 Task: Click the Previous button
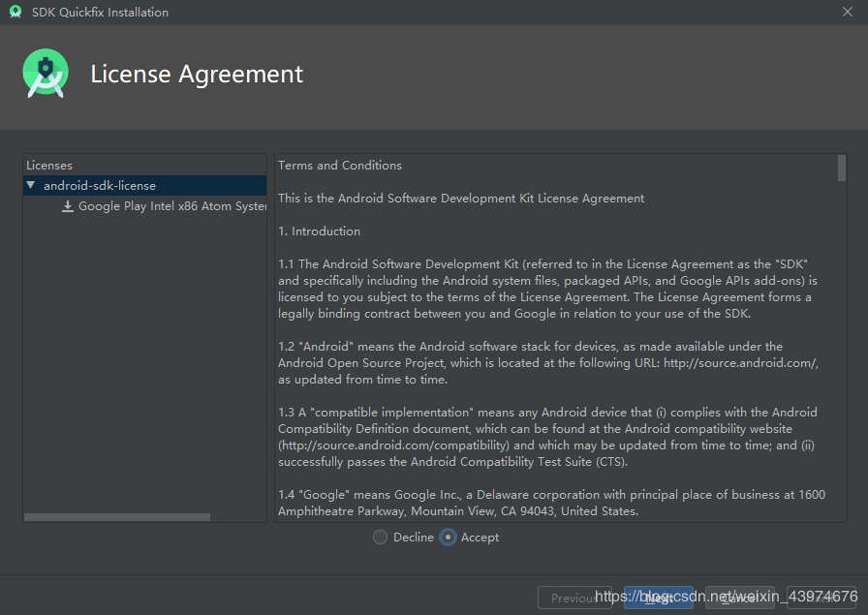click(x=575, y=598)
